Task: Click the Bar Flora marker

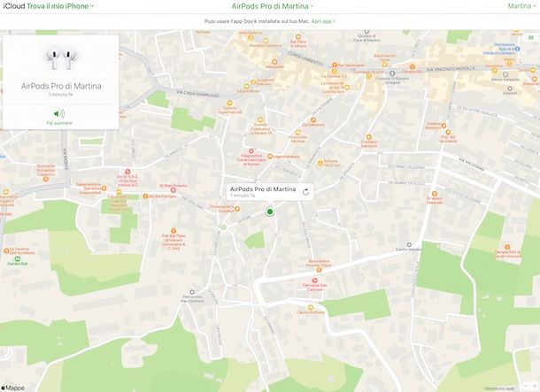Action: click(298, 37)
